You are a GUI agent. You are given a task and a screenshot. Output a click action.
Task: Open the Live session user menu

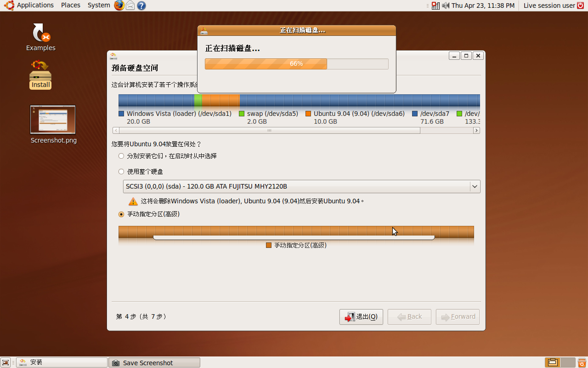(549, 6)
